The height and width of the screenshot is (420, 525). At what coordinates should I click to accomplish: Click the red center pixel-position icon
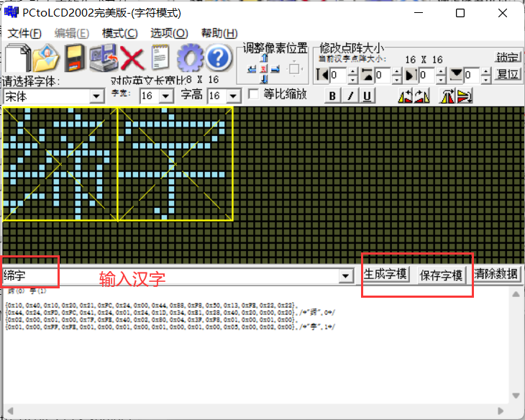264,69
